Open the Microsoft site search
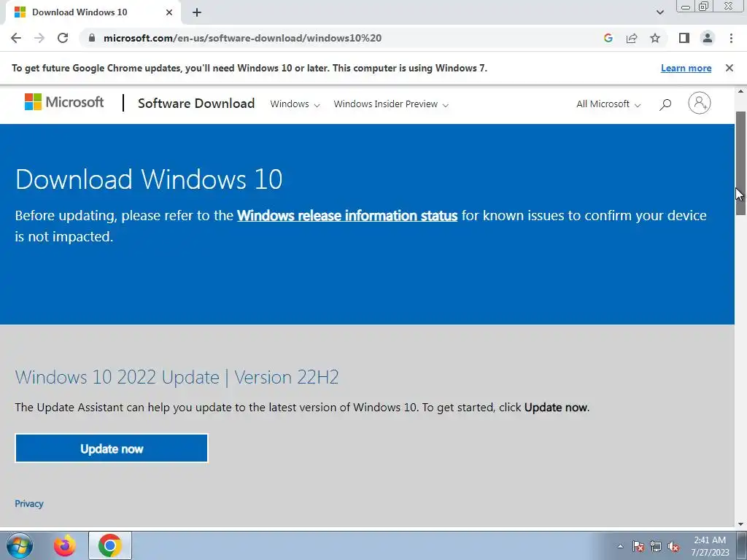Screen dimensions: 747x560 click(x=665, y=104)
